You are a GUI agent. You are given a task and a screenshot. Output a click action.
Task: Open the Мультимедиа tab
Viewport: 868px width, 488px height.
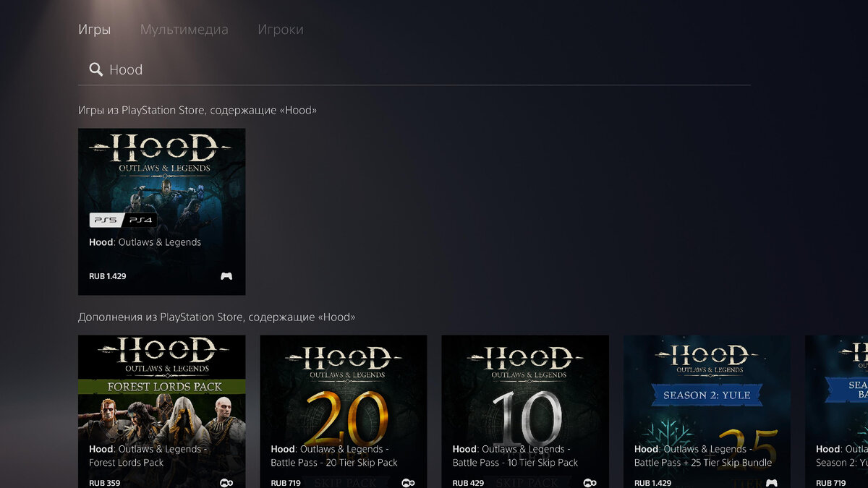point(184,30)
